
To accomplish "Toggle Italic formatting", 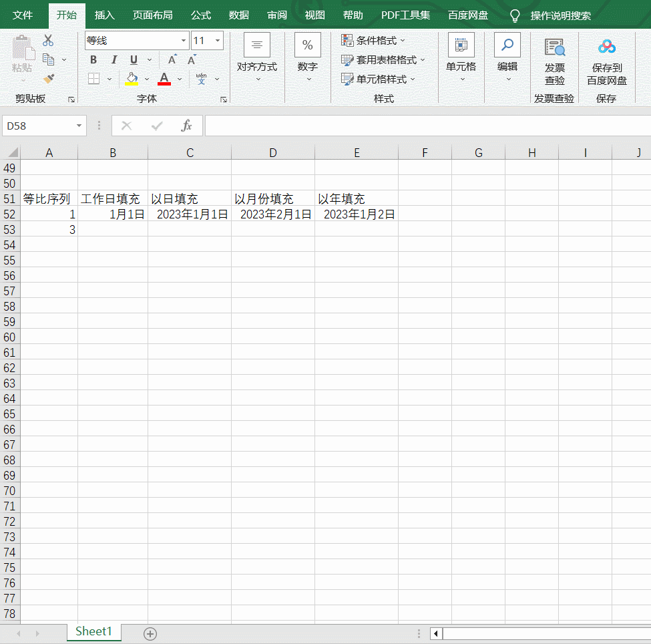I will click(x=114, y=60).
